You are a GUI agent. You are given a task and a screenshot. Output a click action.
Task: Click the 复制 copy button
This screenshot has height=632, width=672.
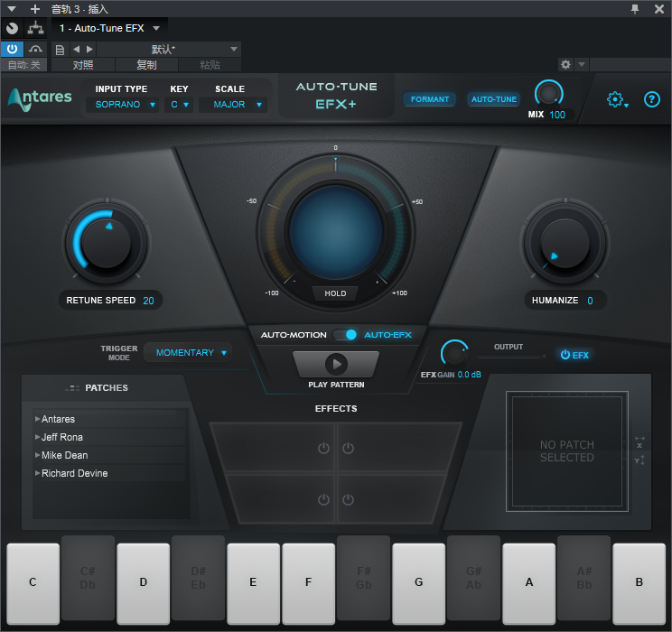[146, 65]
